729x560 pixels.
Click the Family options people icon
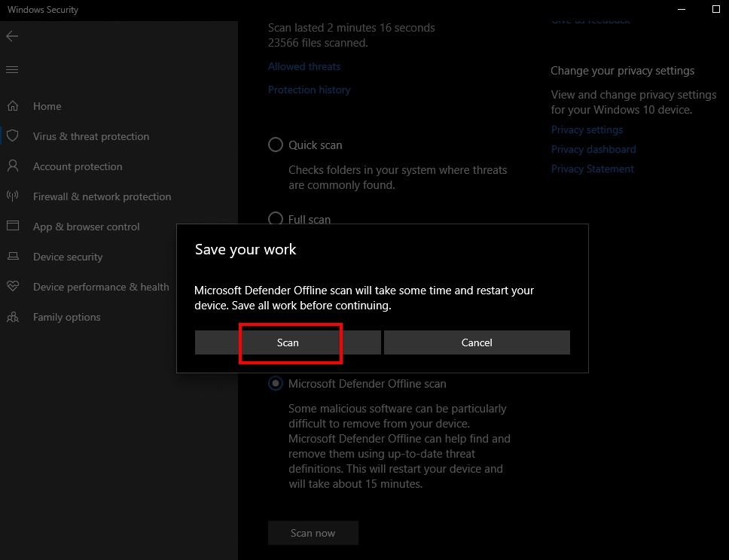click(x=13, y=317)
